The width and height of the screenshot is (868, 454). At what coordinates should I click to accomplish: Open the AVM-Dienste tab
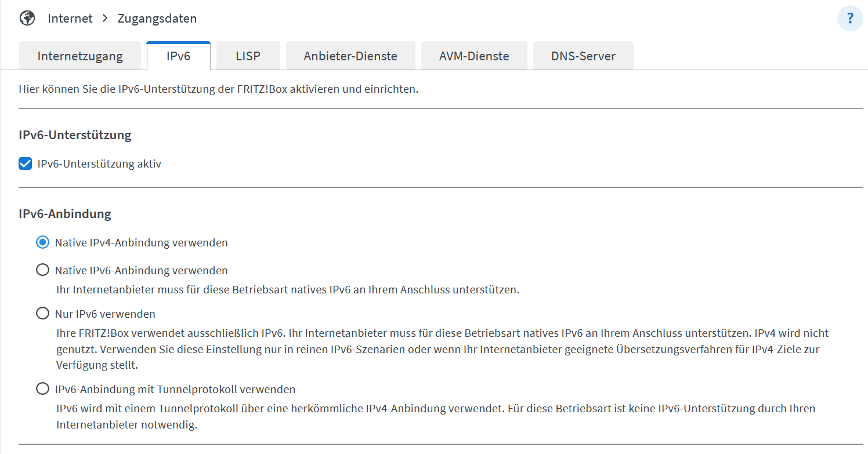(x=474, y=56)
